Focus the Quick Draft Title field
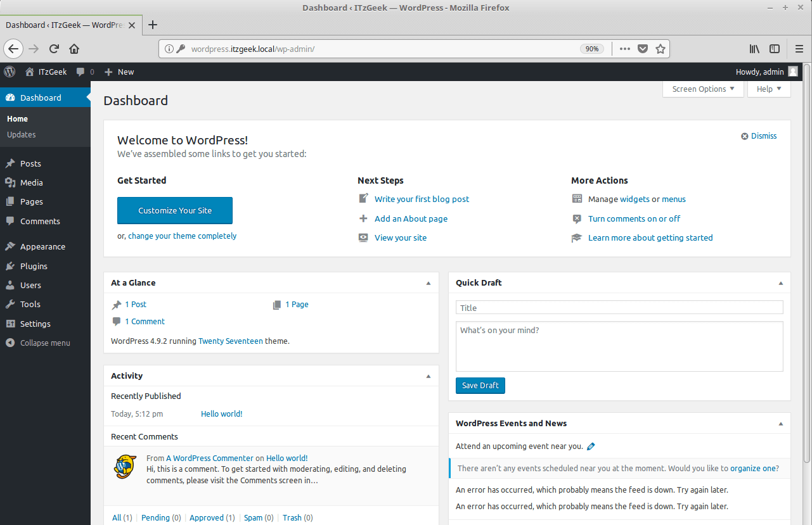Screen dimensions: 812x525 [x=619, y=308]
